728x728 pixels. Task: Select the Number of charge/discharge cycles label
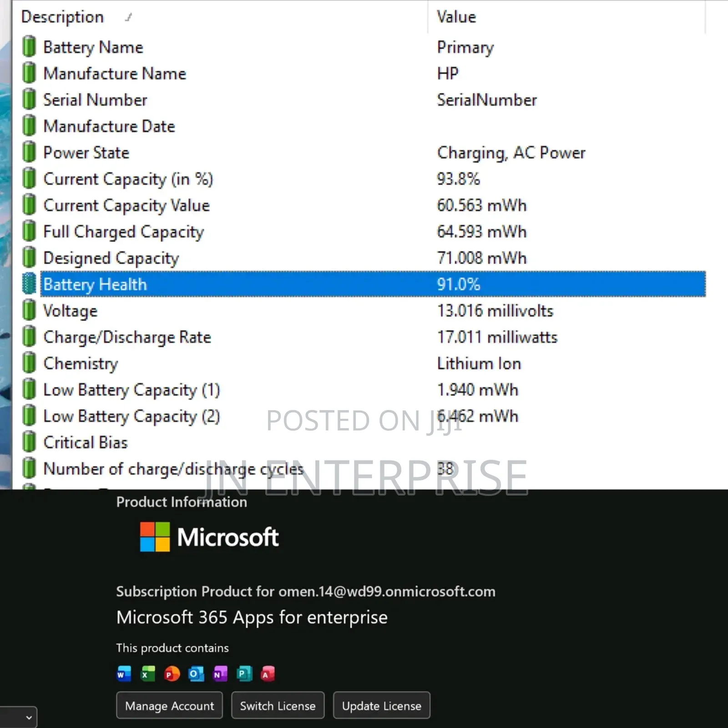173,469
